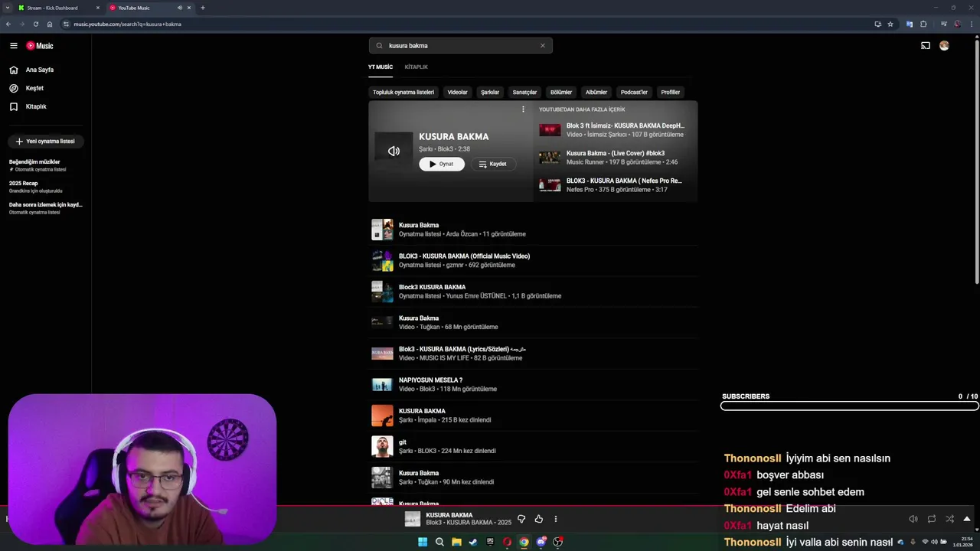
Task: Switch to the KİTAPLIK tab
Action: (x=416, y=67)
